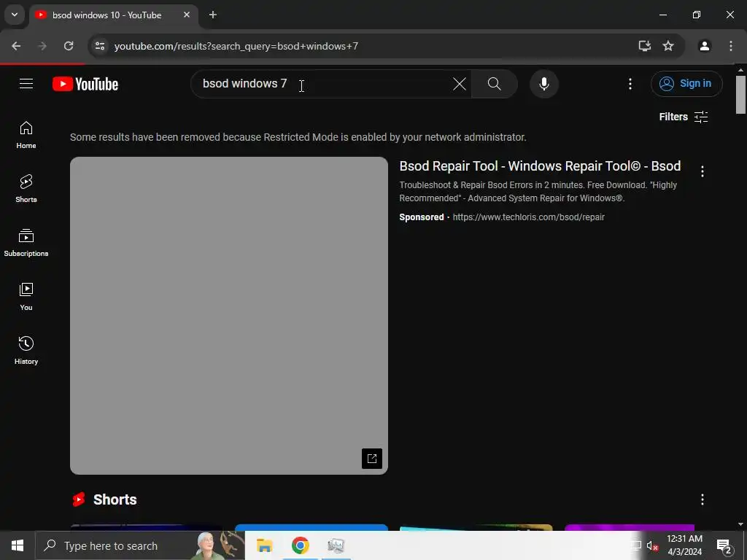Open the Filters panel
This screenshot has width=747, height=560.
(x=683, y=117)
